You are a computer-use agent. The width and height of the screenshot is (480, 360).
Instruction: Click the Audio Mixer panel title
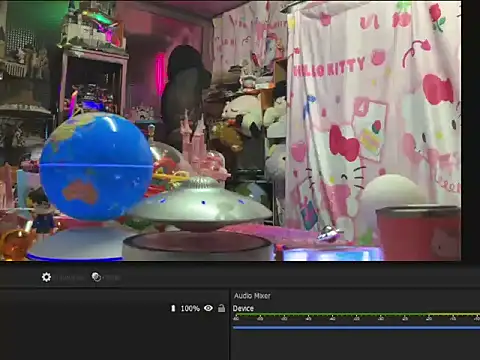point(252,296)
